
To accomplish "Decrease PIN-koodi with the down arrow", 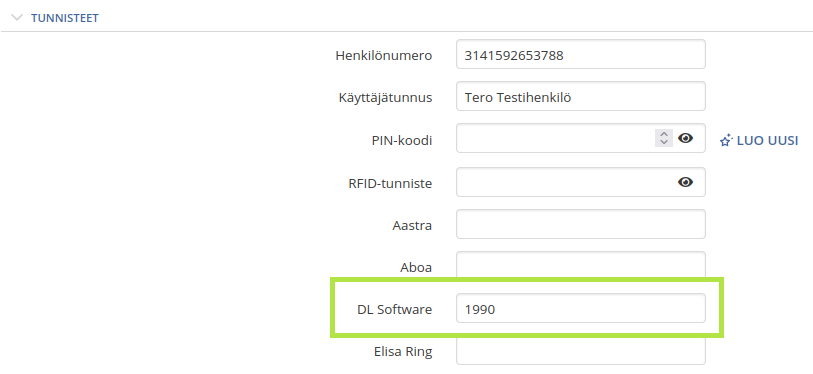I will pyautogui.click(x=664, y=142).
